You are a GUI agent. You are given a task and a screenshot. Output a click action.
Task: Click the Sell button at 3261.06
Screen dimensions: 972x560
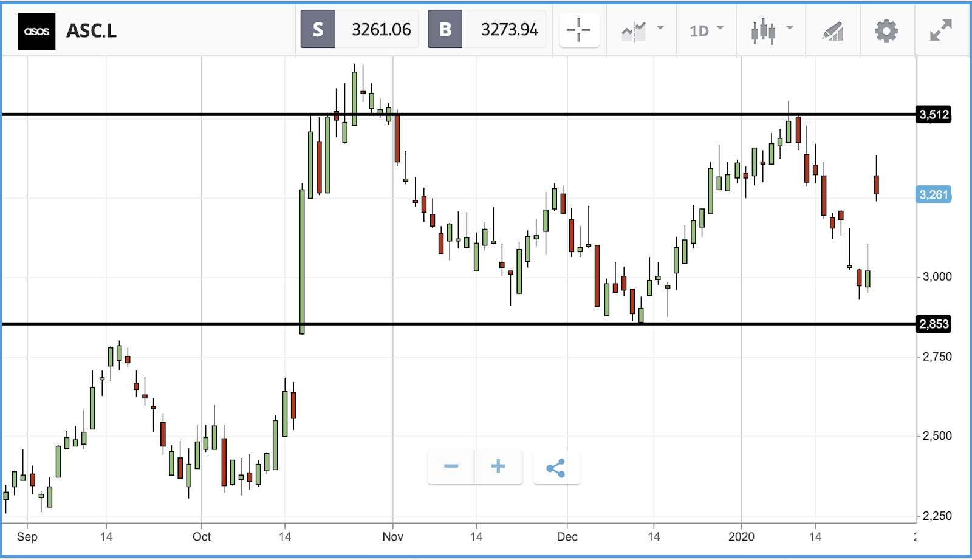(360, 29)
